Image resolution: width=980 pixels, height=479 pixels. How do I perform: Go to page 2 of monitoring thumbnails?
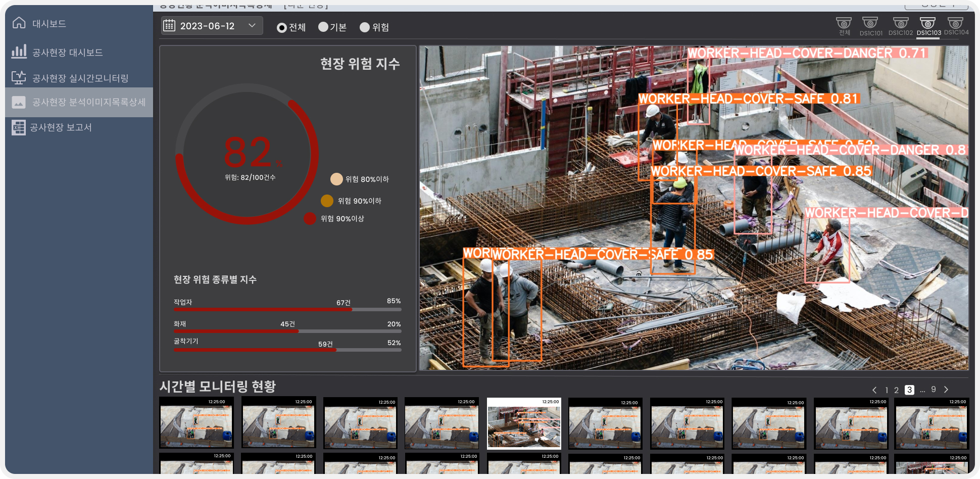coord(897,390)
